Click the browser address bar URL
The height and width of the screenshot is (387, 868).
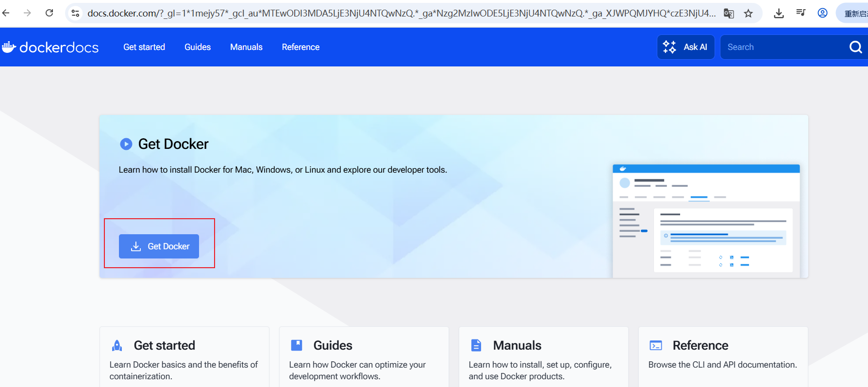(x=401, y=13)
